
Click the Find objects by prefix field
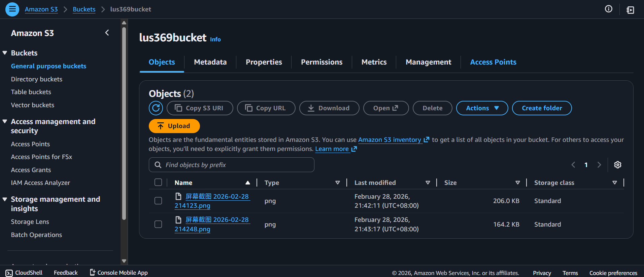[x=232, y=165]
